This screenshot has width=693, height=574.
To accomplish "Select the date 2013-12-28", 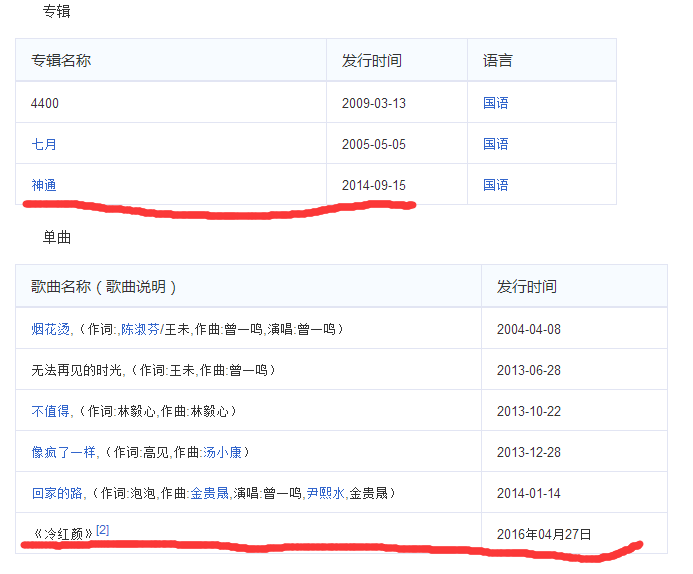I will pyautogui.click(x=529, y=452).
